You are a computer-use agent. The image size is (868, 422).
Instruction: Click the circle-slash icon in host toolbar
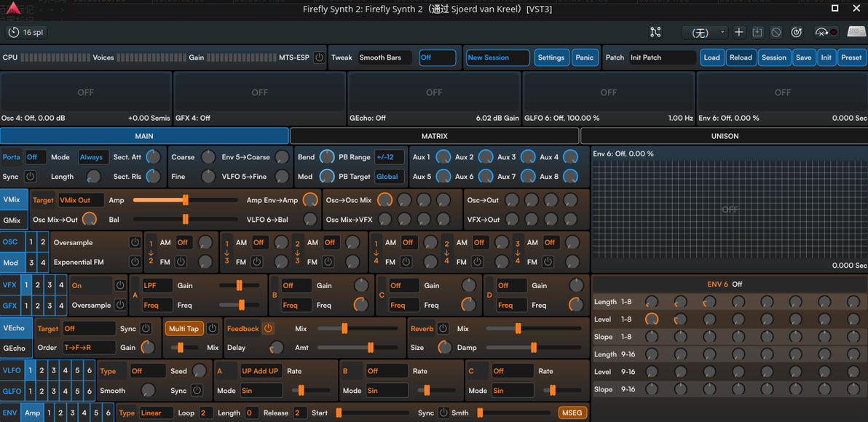tap(776, 32)
